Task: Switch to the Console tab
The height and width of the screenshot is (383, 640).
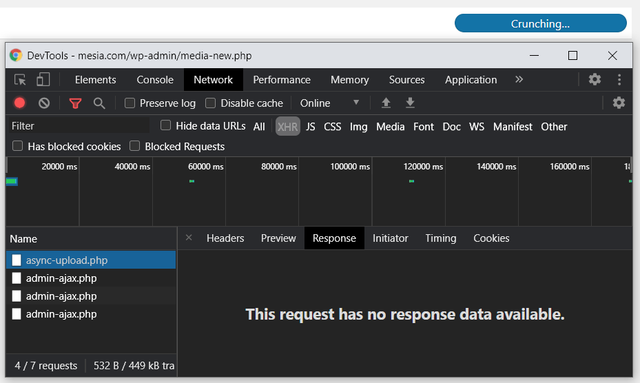Action: pos(155,80)
